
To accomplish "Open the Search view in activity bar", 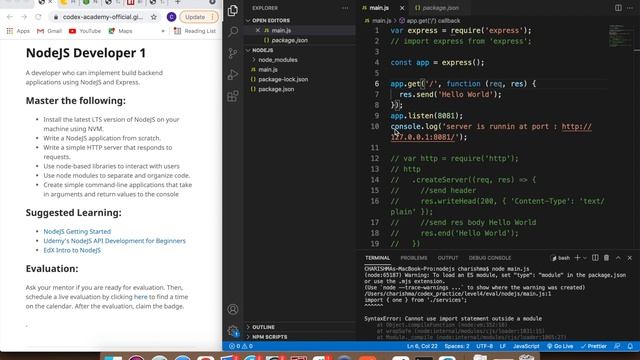I will tap(233, 31).
